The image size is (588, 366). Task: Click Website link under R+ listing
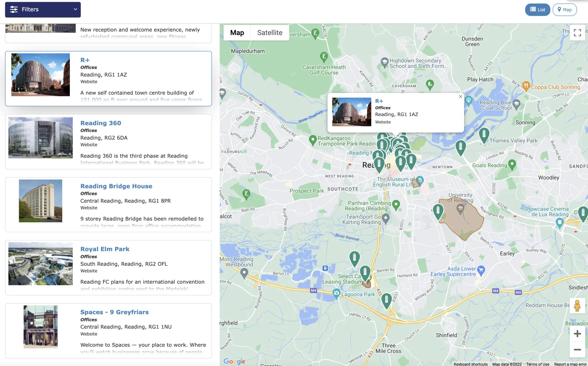(89, 82)
